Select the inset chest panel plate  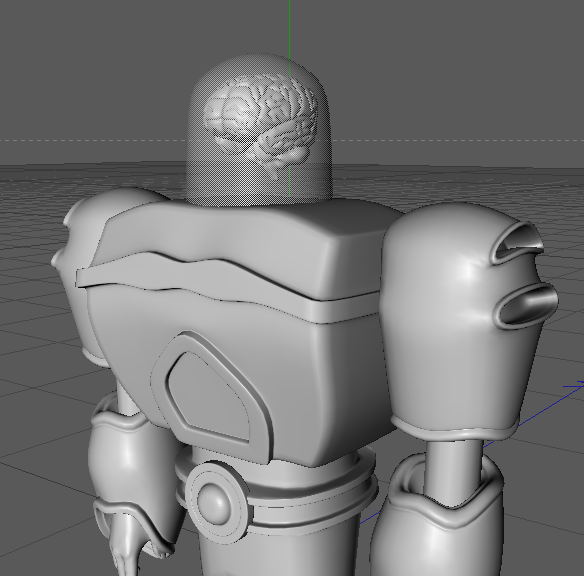point(209,395)
